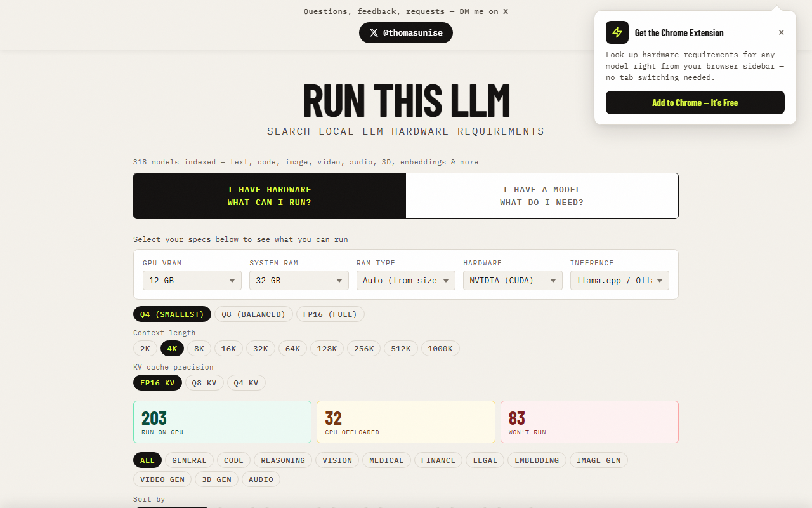Pick the 128K context length
Screen dimensions: 812x508
tap(327, 349)
